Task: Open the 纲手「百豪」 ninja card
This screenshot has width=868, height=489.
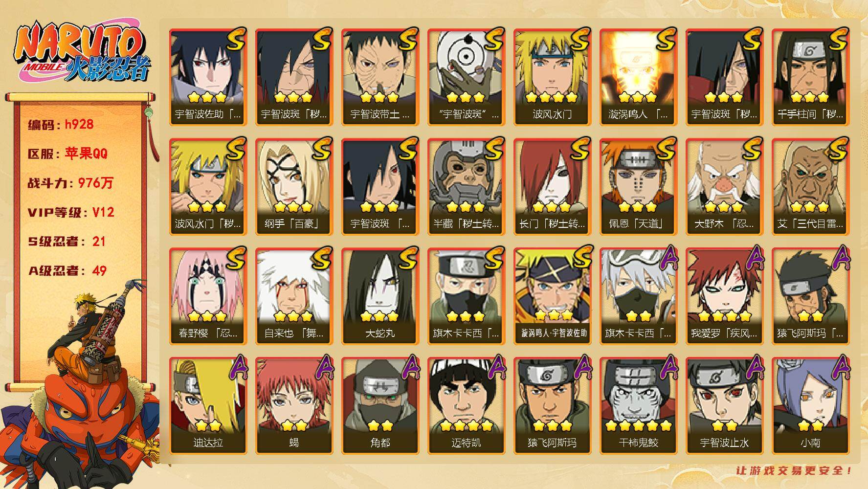Action: click(294, 186)
